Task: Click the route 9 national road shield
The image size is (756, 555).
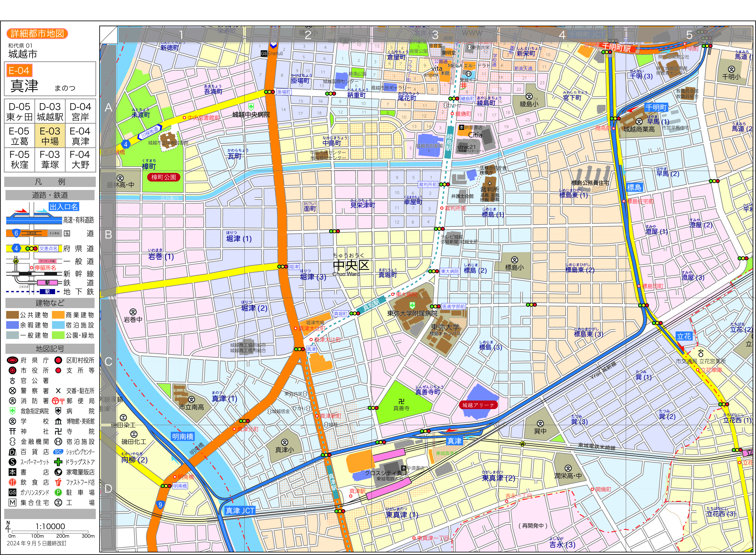Action: [160, 505]
